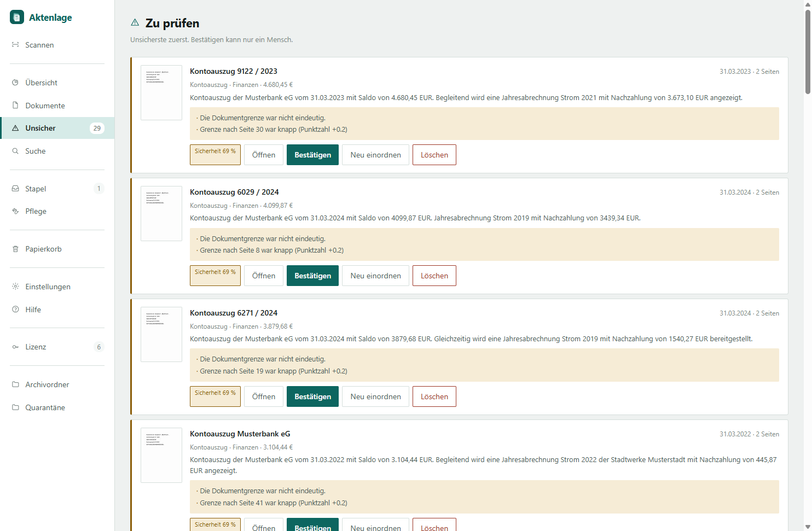Open Kontoauszug 6271 / 2024 via Öffnen

click(264, 396)
